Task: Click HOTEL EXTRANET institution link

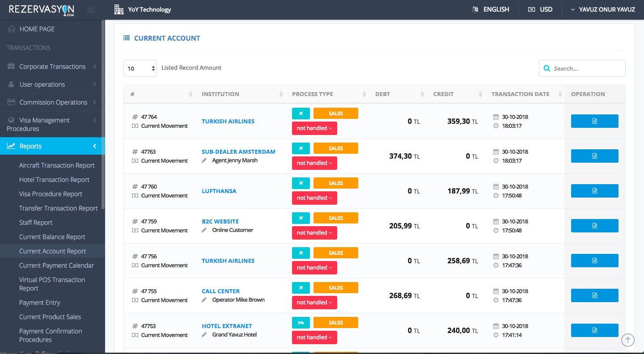Action: pos(227,326)
